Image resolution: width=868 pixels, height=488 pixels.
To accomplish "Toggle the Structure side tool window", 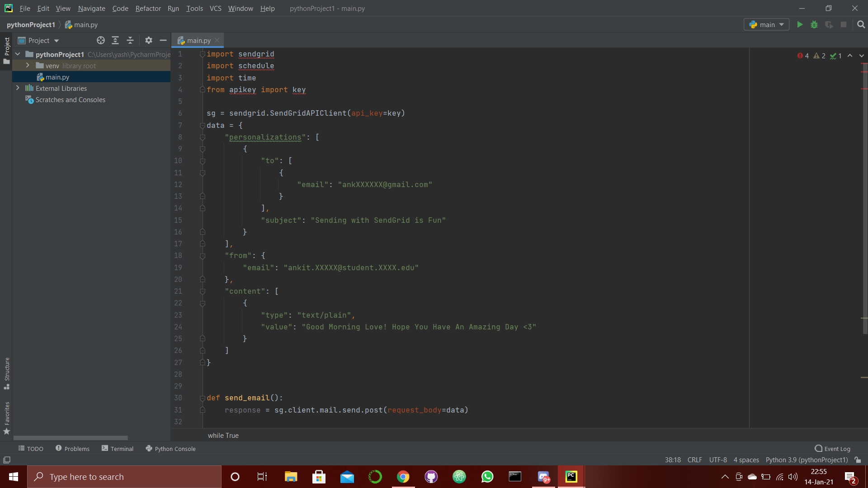I will [x=7, y=373].
